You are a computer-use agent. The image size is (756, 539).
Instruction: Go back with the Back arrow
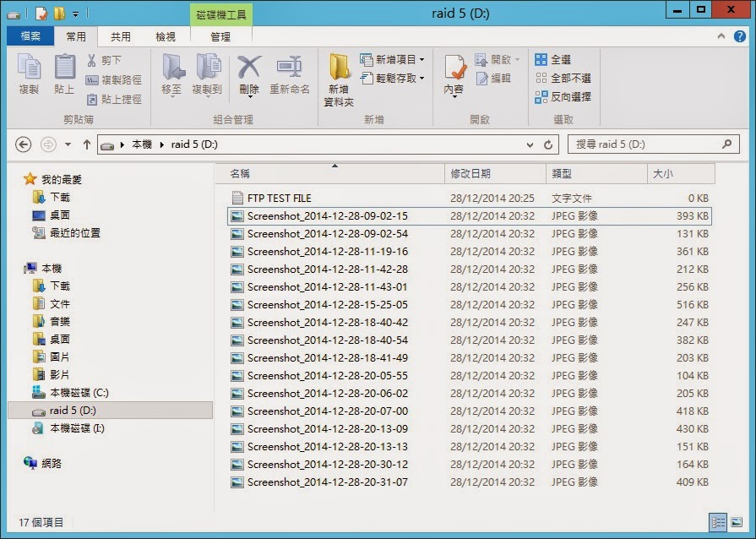tap(23, 144)
